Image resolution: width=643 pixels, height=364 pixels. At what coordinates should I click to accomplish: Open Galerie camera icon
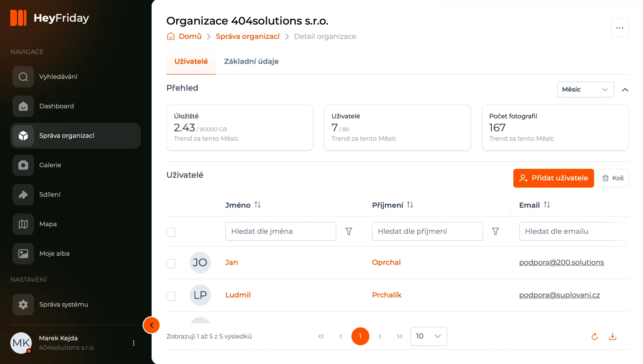click(23, 165)
